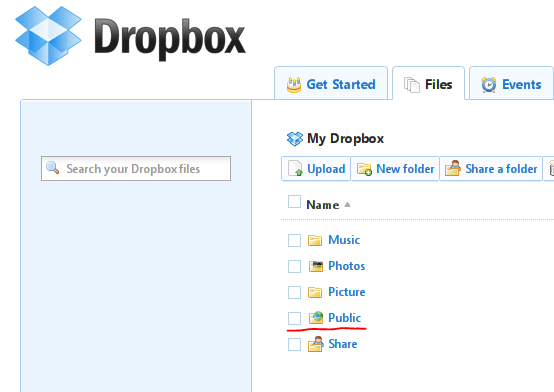Sort by the Name column header
Screen dimensions: 554x392
coord(323,205)
